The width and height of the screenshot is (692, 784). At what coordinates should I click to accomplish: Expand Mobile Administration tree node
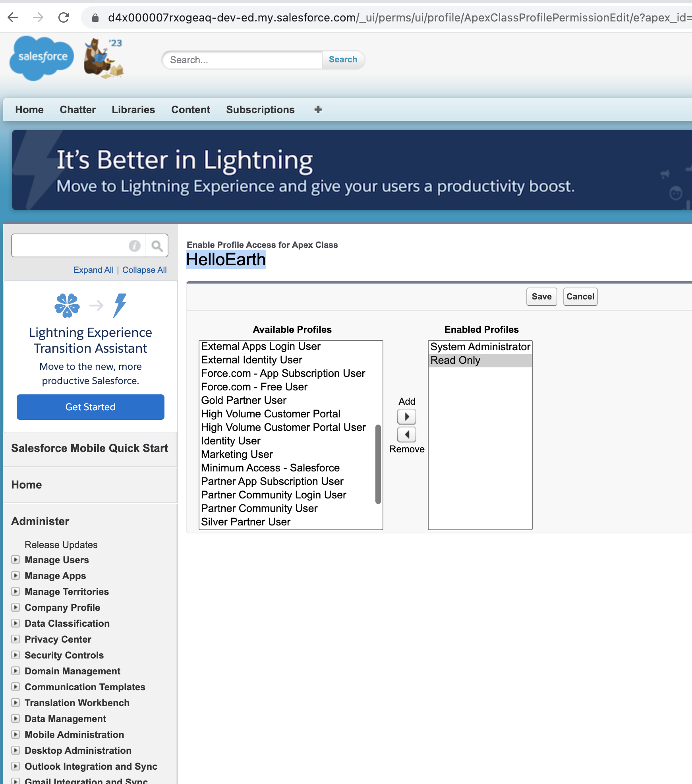coord(15,734)
